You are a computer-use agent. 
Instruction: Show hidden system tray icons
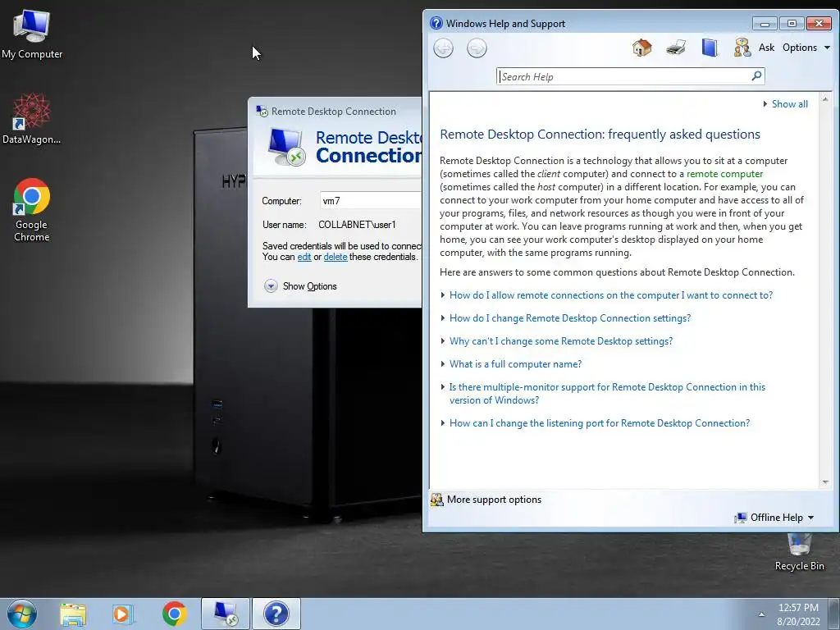point(761,614)
